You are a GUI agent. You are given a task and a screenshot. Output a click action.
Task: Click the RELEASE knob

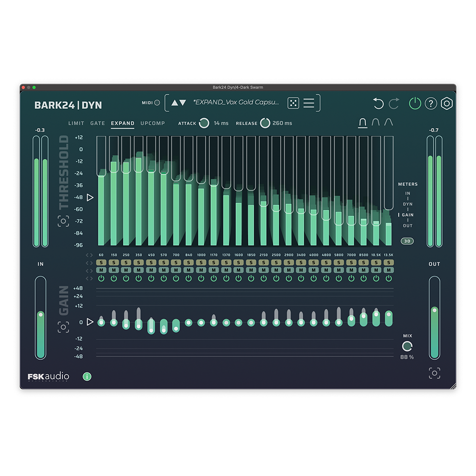click(265, 123)
